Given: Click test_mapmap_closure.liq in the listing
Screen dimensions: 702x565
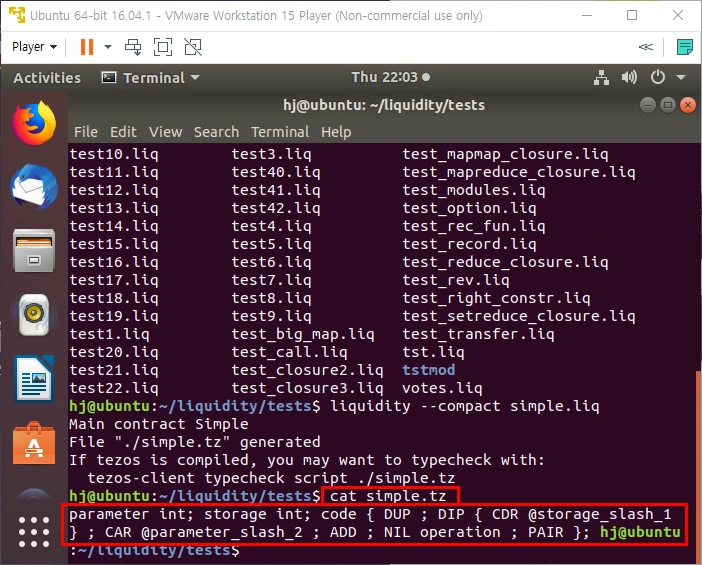Looking at the screenshot, I should coord(505,154).
